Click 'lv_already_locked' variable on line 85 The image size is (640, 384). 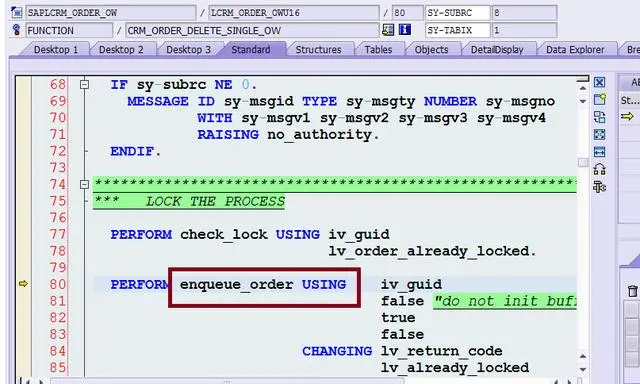(455, 368)
